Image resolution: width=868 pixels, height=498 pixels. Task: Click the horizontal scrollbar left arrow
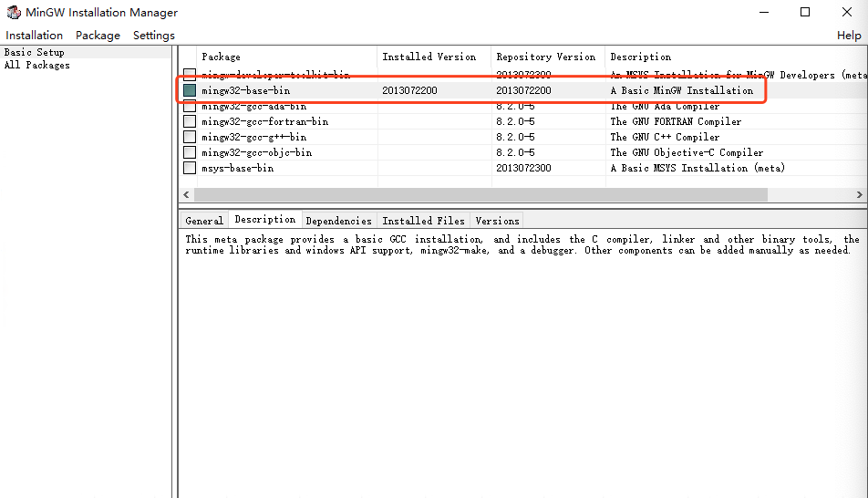coord(187,194)
